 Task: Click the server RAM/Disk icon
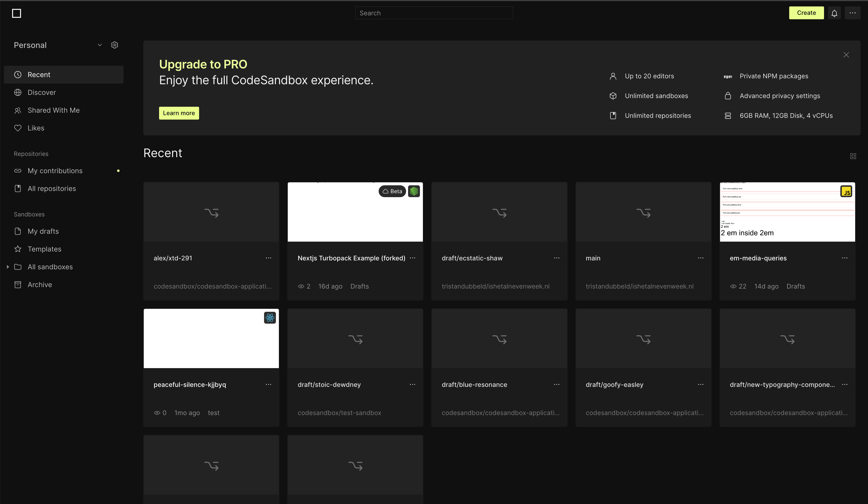pyautogui.click(x=728, y=116)
